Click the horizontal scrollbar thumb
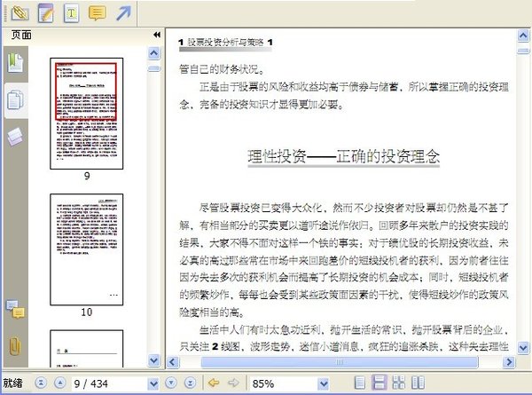 click(x=340, y=362)
